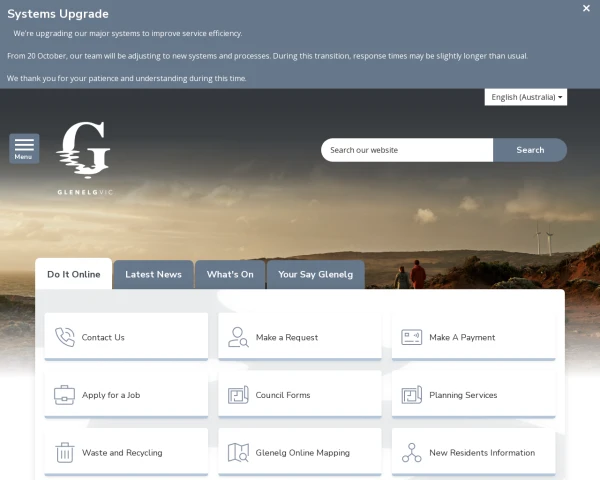Viewport: 600px width, 480px height.
Task: Click the New Residents Information nodes icon
Action: click(x=412, y=452)
